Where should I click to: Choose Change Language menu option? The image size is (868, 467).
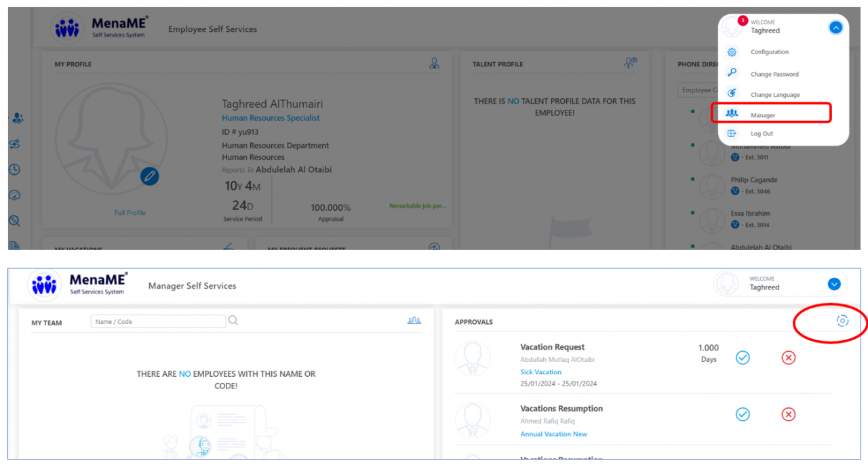774,95
